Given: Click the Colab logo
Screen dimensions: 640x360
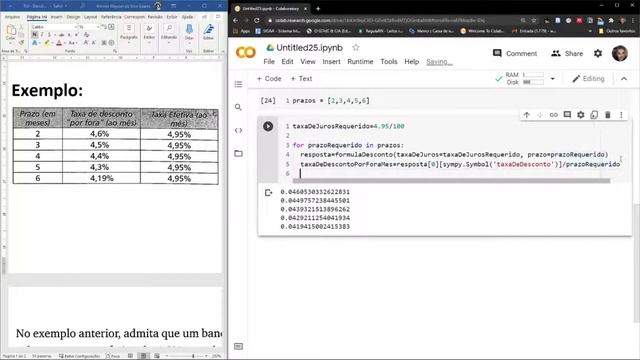Looking at the screenshot, I should click(246, 53).
